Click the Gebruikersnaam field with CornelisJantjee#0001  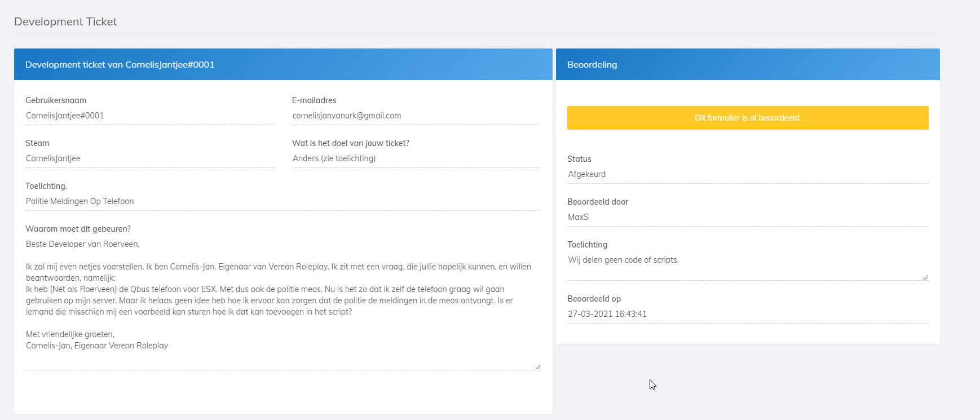[x=149, y=116]
